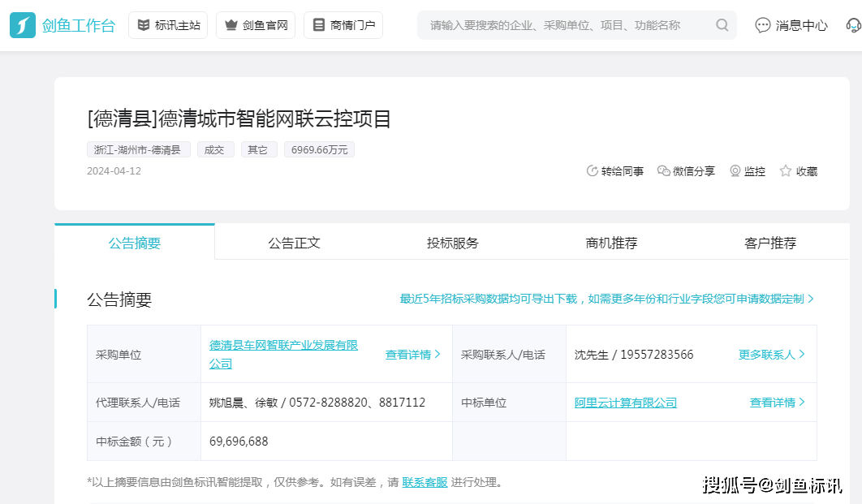
Task: Open the 剑鱼官网 button
Action: pos(256,25)
